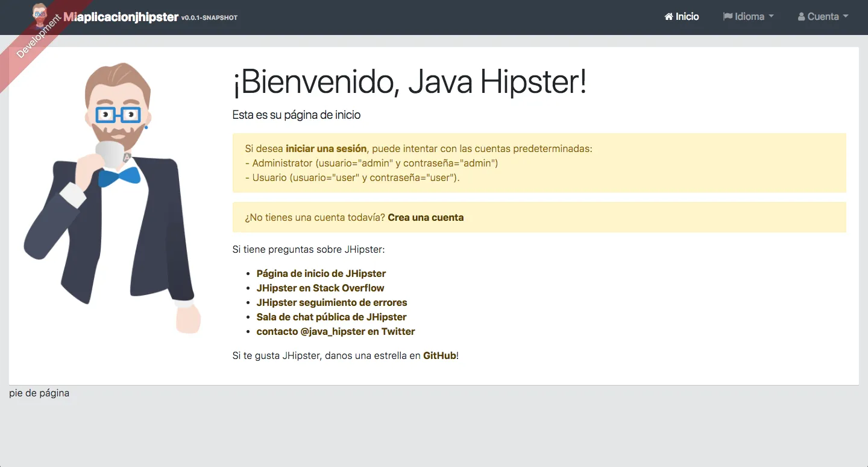Expand the Cuenta account menu
Viewport: 868px width, 467px height.
pos(823,17)
